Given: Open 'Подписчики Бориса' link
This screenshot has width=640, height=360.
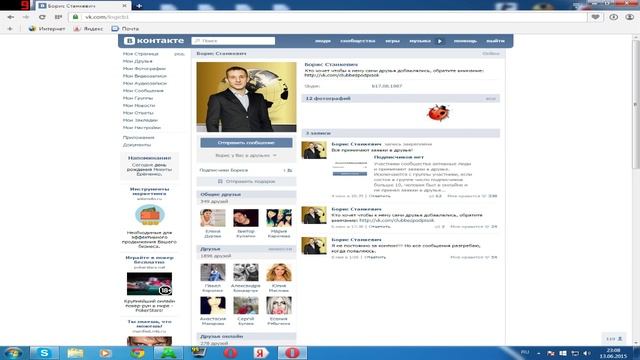Looking at the screenshot, I should [x=224, y=170].
